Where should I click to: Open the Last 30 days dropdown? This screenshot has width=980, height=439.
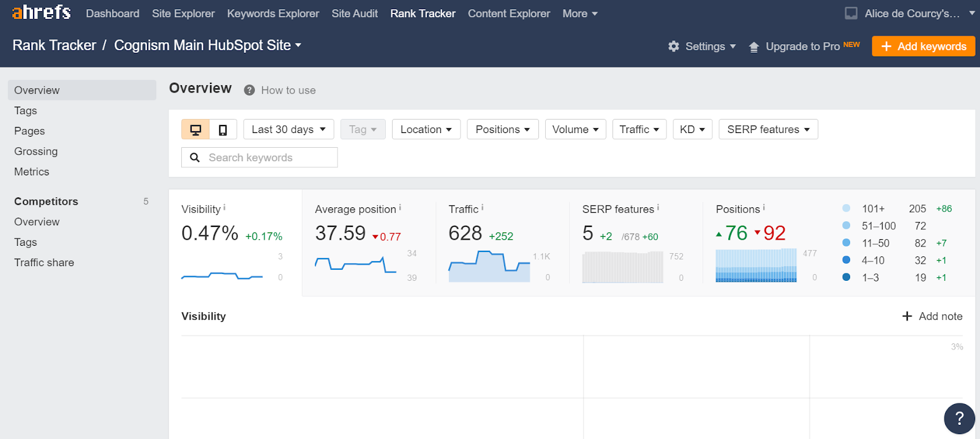click(x=288, y=129)
